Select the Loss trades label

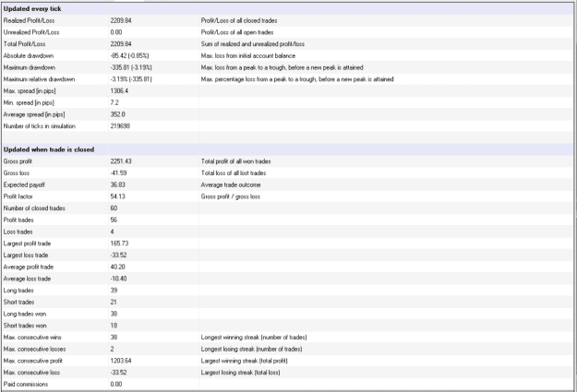pos(18,232)
